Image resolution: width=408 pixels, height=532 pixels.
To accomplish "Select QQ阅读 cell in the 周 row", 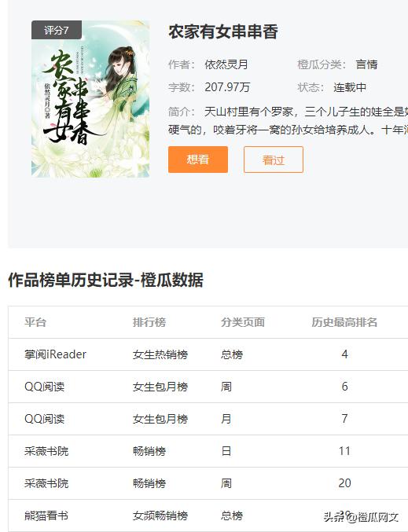I will point(45,387).
